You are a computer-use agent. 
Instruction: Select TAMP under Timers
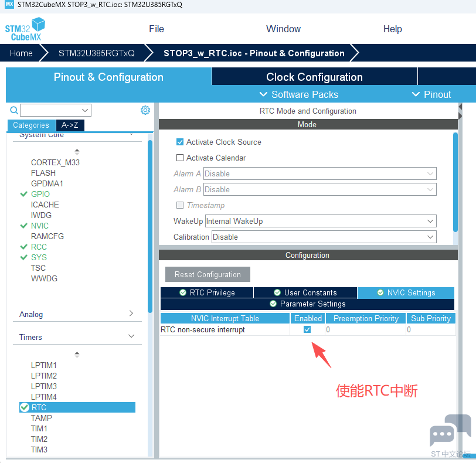click(41, 418)
